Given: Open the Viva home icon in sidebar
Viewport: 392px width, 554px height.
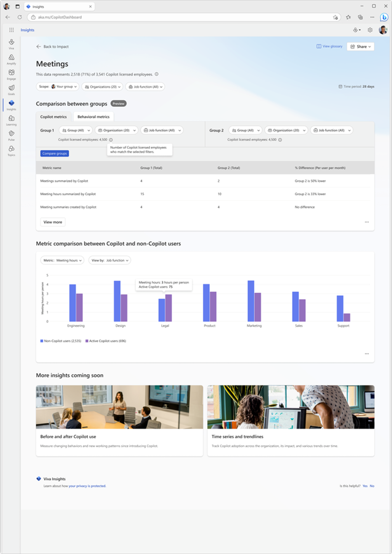Looking at the screenshot, I should click(x=11, y=44).
